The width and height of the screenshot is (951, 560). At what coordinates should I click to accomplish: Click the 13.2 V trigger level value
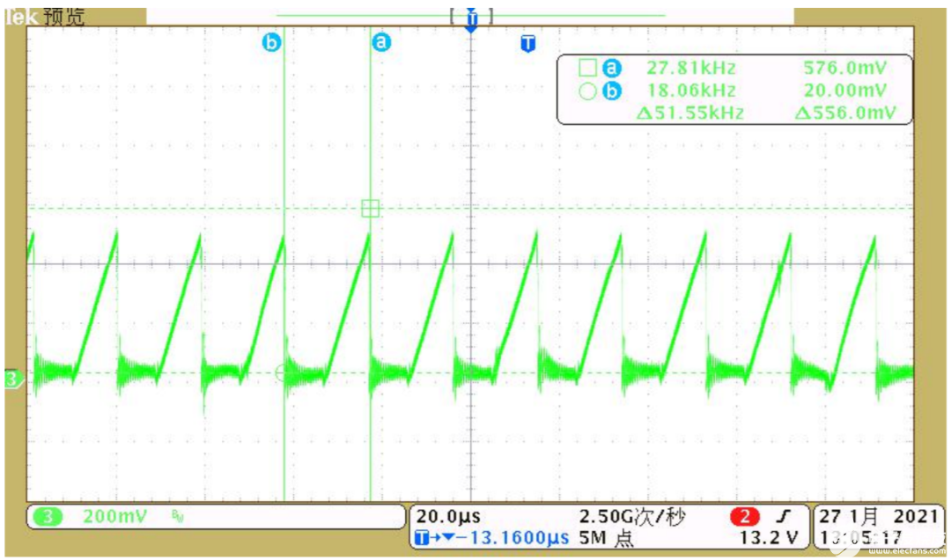(x=769, y=538)
